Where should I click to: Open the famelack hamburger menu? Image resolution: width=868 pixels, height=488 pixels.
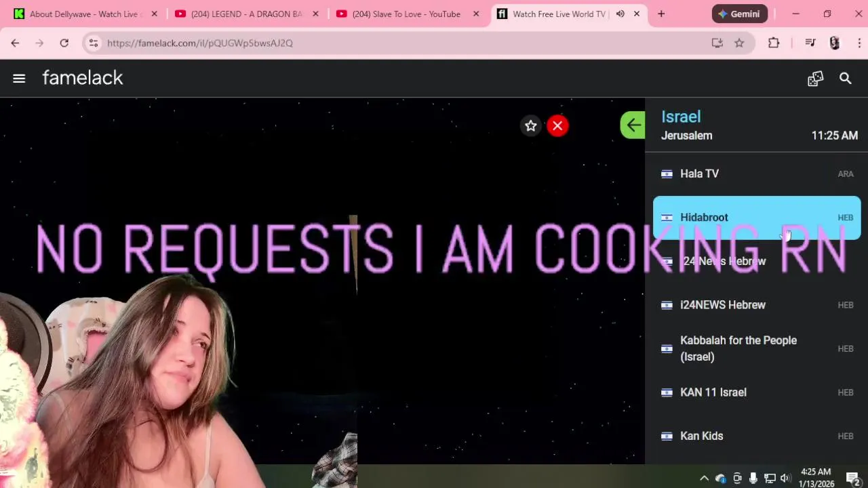pyautogui.click(x=19, y=79)
